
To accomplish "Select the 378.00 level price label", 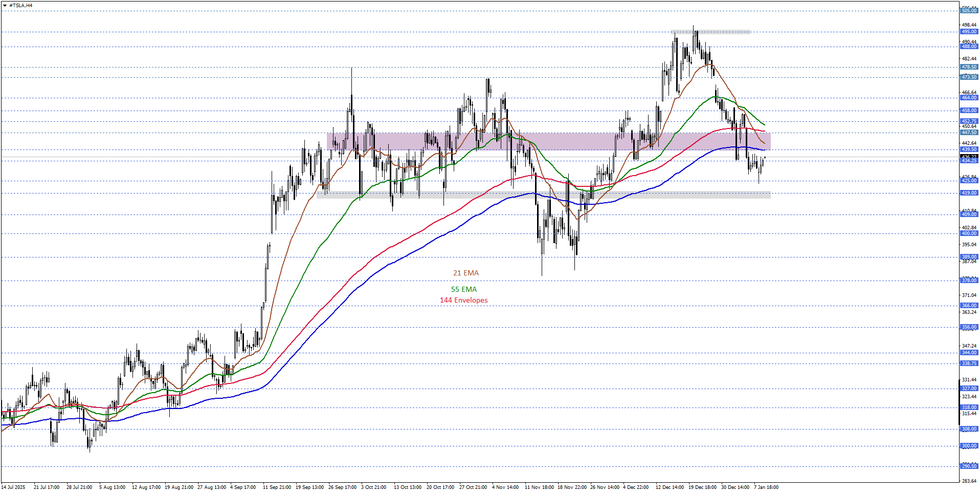I will pos(969,281).
